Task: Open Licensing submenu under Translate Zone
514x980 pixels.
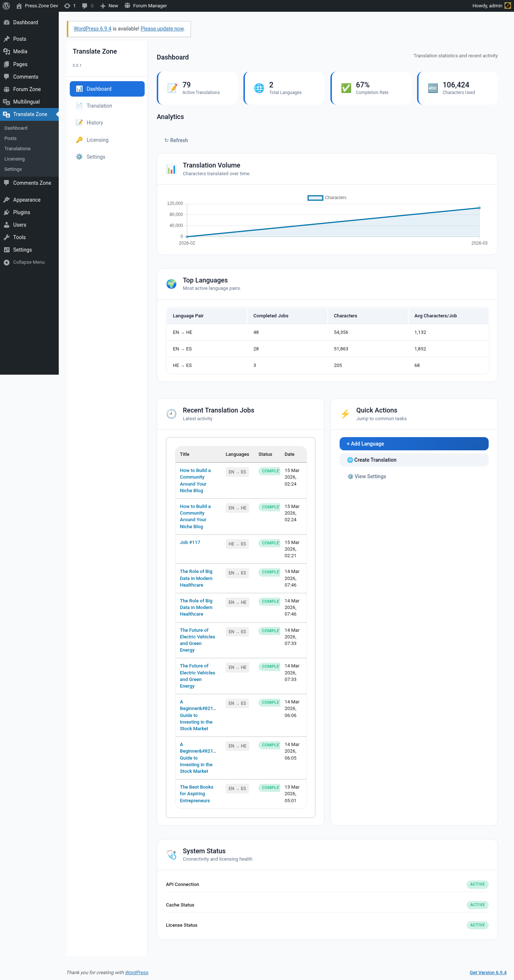Action: (x=14, y=159)
